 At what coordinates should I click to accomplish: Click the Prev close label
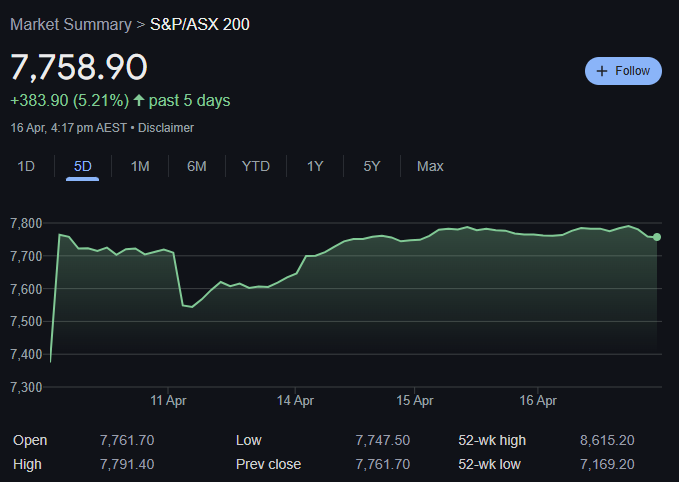pos(268,464)
